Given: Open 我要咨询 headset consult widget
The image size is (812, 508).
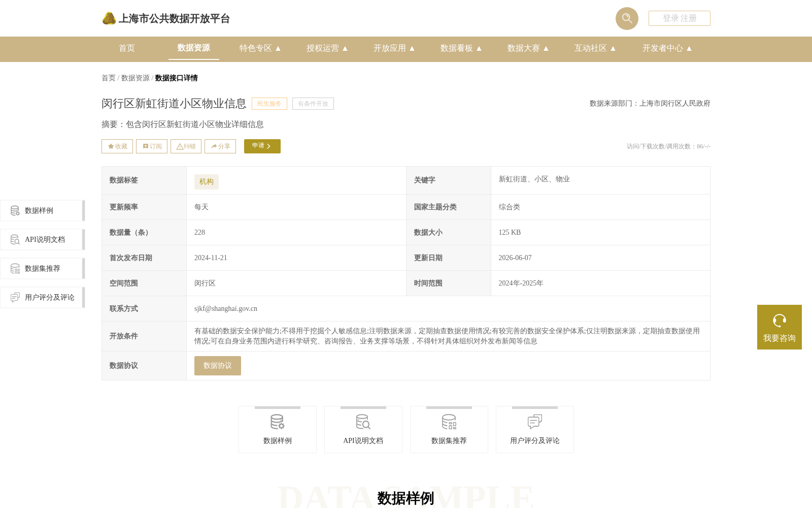Looking at the screenshot, I should point(780,327).
